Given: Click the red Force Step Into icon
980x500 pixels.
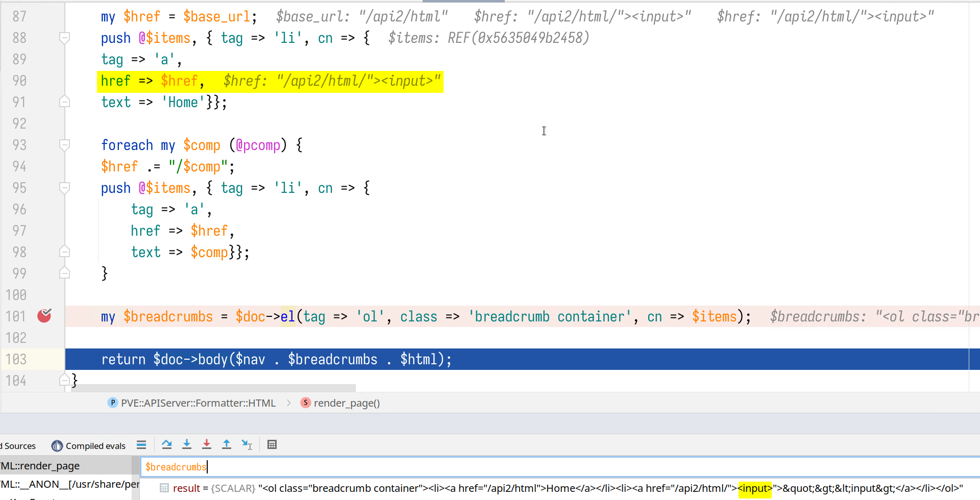Looking at the screenshot, I should (207, 444).
